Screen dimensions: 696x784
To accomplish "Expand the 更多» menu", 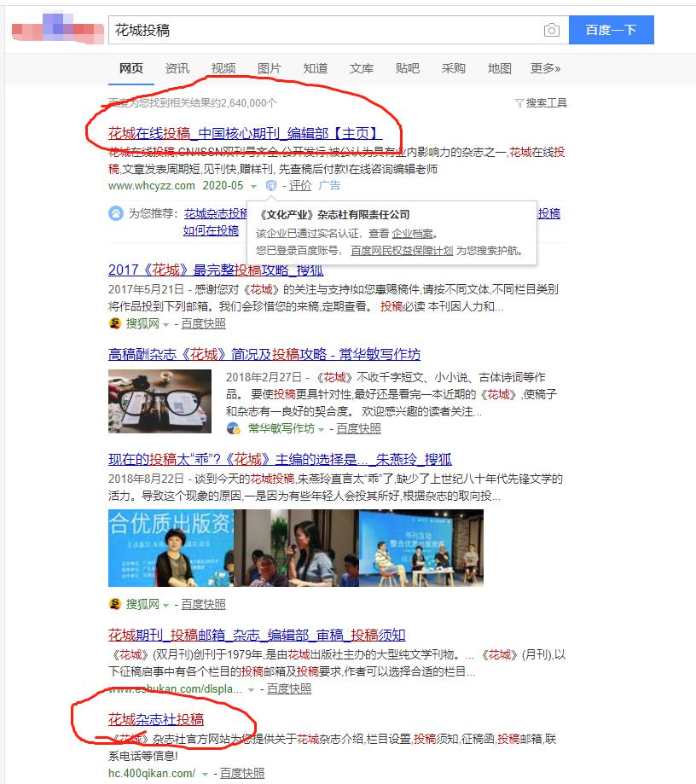I will coord(545,68).
